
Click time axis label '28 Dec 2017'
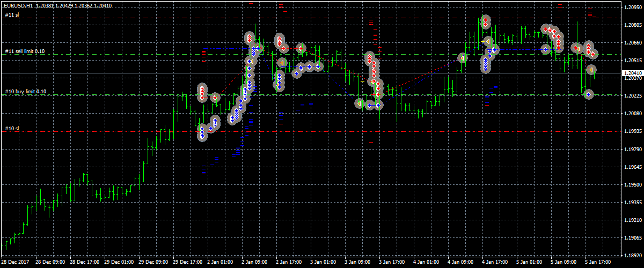coord(16,263)
